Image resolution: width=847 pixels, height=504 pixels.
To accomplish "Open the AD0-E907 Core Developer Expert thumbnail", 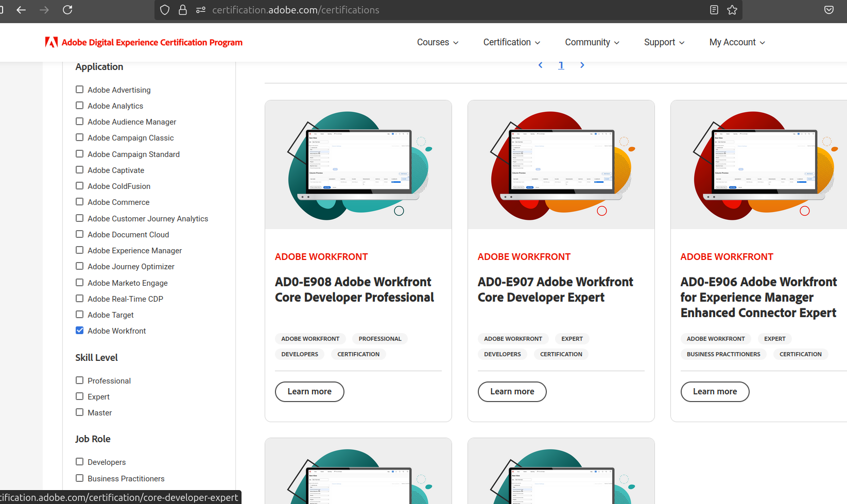I will click(561, 165).
